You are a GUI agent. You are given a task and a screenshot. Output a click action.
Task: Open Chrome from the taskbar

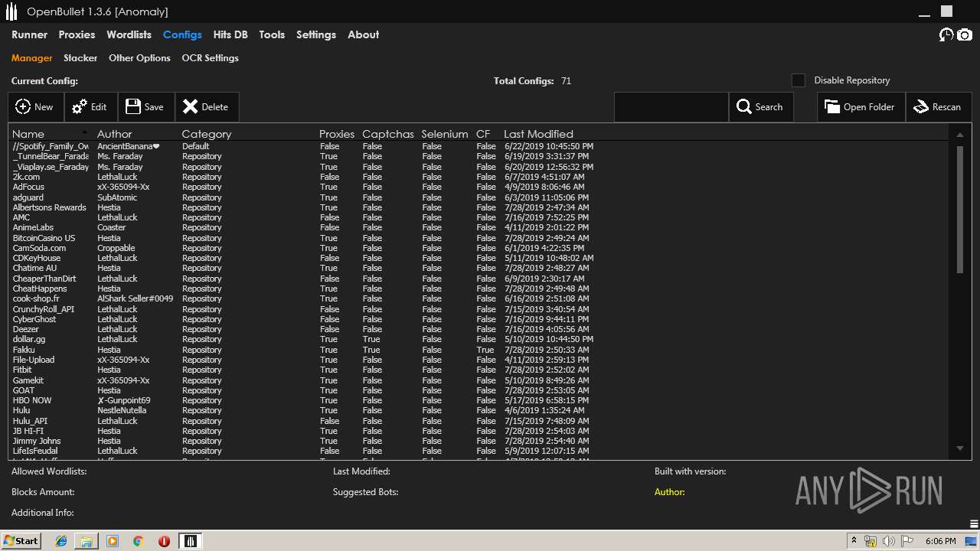click(x=138, y=541)
